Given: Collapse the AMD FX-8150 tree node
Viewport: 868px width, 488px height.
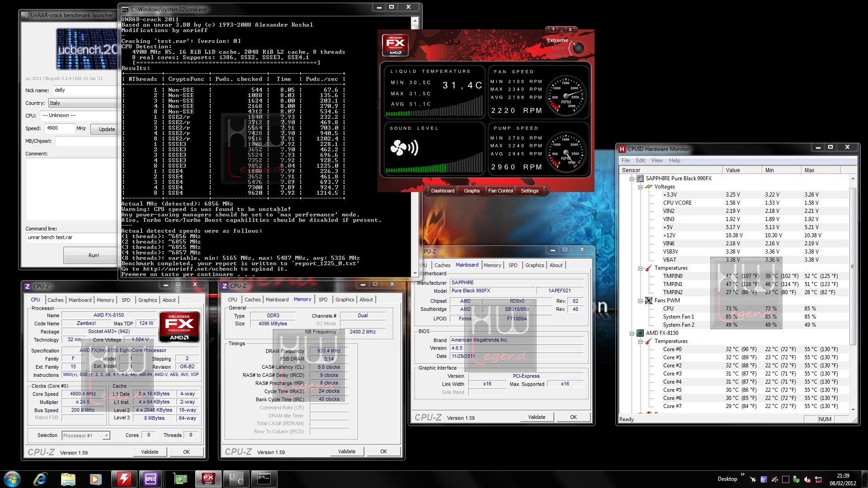Looking at the screenshot, I should coord(632,333).
